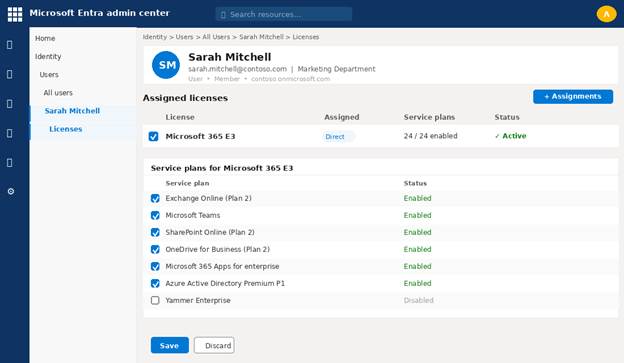Open Home in the navigation pane
Viewport: 624px width, 363px height.
click(45, 38)
